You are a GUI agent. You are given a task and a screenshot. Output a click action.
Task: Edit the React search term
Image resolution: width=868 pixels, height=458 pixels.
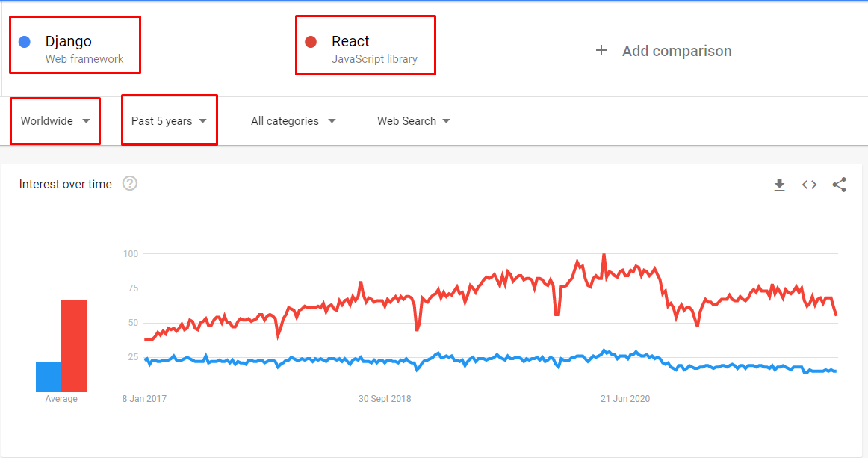pos(351,42)
